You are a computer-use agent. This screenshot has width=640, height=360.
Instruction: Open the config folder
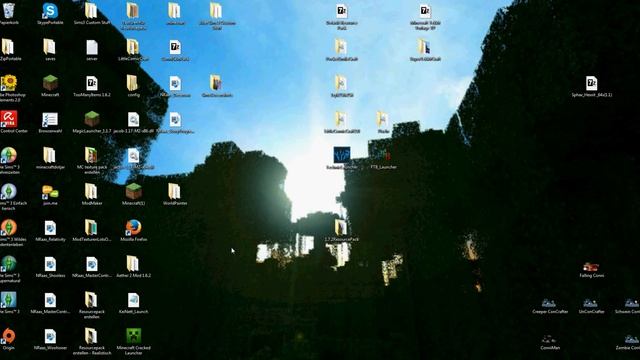132,83
